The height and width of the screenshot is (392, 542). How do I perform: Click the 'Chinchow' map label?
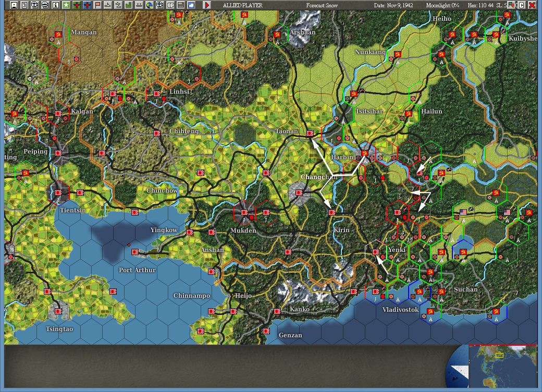click(162, 191)
